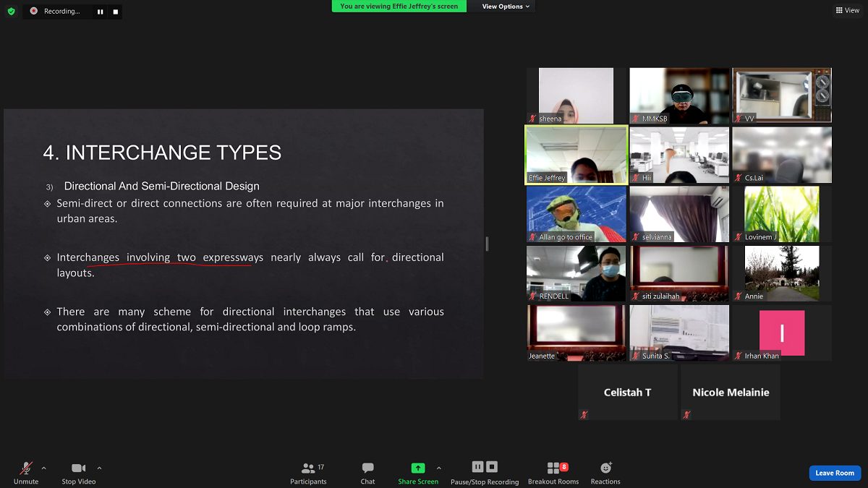Screen dimensions: 868x488
Task: Open the Chat panel
Action: click(x=367, y=474)
